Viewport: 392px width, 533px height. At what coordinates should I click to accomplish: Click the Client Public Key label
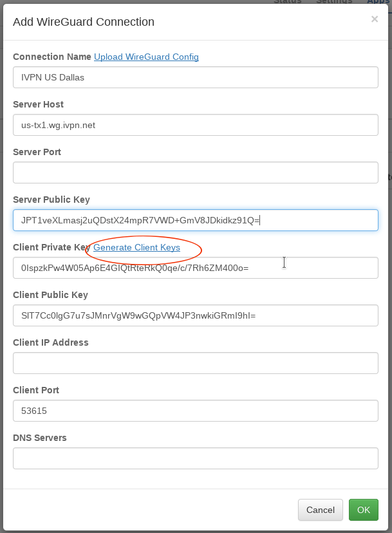pos(50,295)
